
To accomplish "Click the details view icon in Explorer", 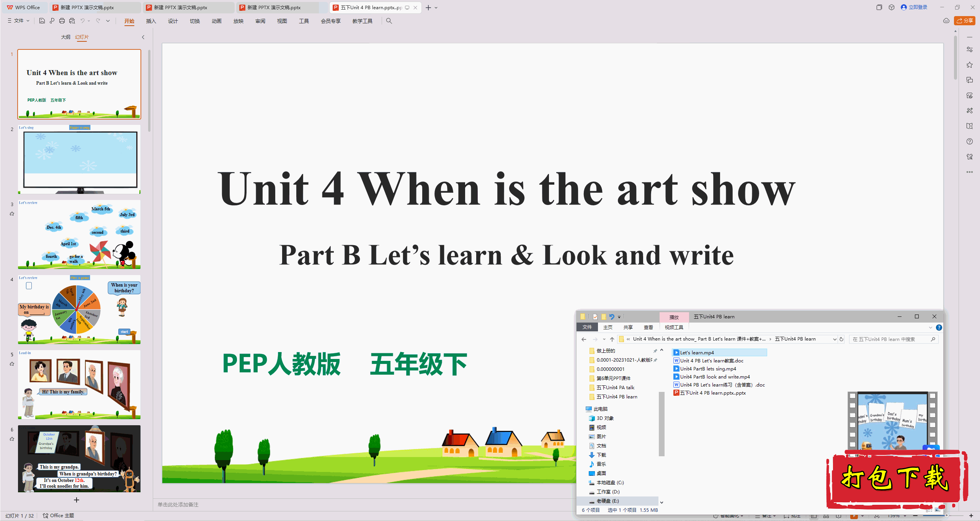I will (929, 510).
